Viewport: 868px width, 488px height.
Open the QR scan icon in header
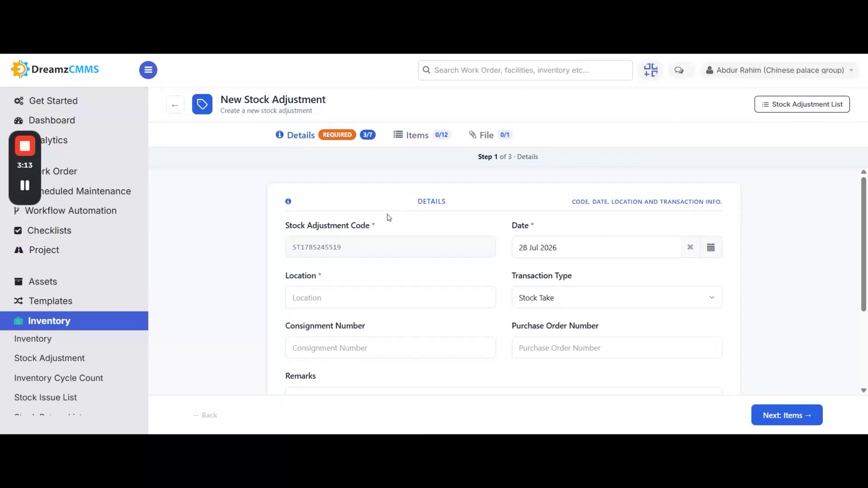(651, 70)
